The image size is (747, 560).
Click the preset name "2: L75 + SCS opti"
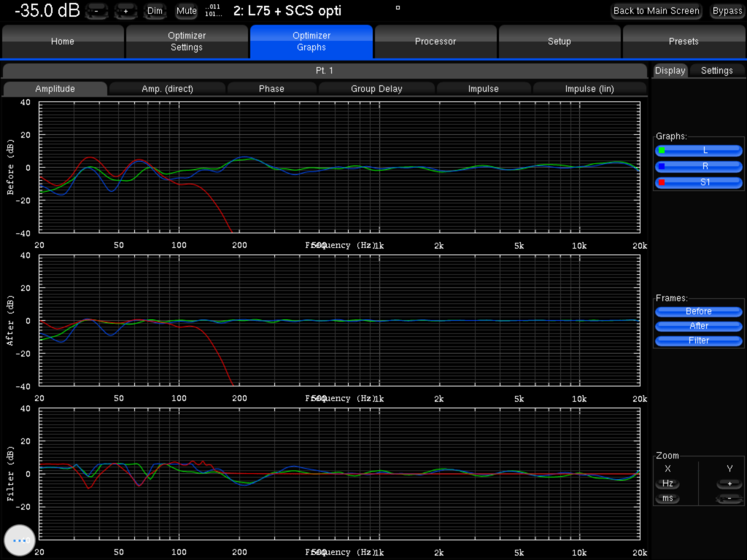coord(287,11)
